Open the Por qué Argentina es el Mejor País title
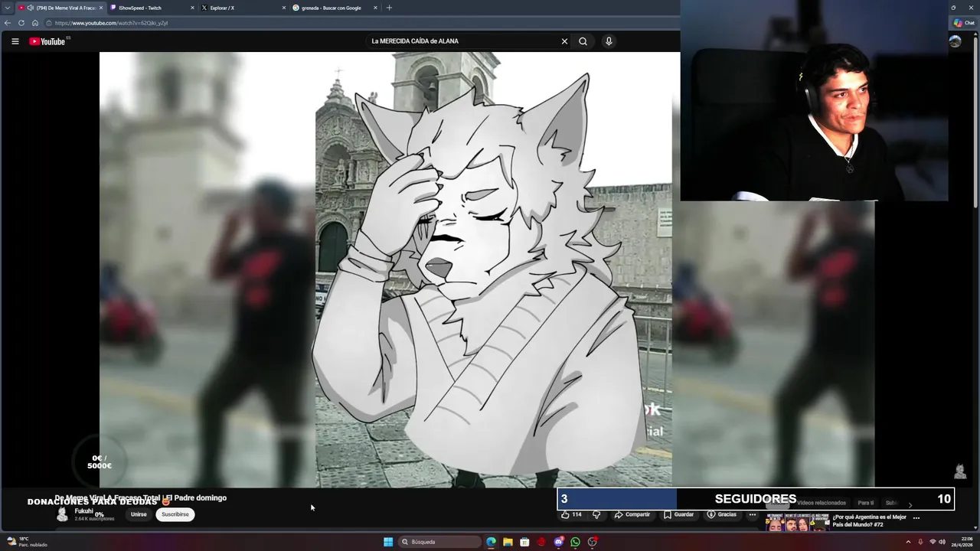This screenshot has width=980, height=551. click(869, 520)
